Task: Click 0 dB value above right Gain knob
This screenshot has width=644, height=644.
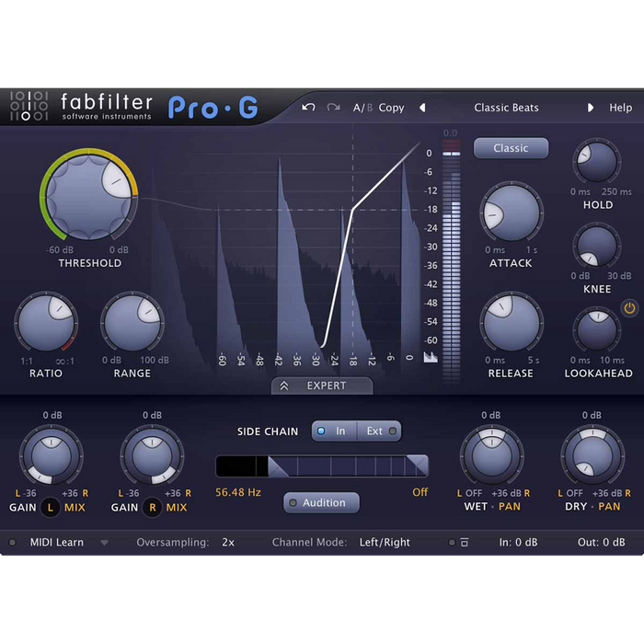Action: tap(152, 415)
